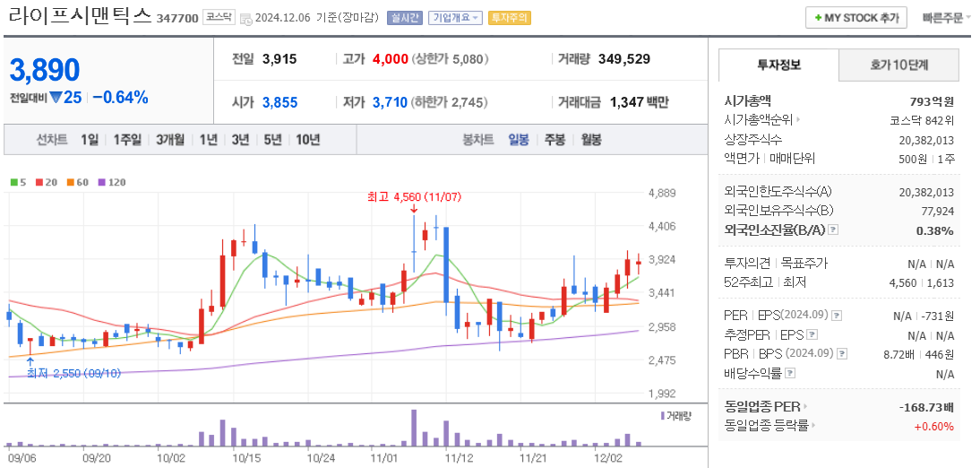Click the 최저 2,550 (09/10) chart marker
This screenshot has width=980, height=468.
[73, 374]
